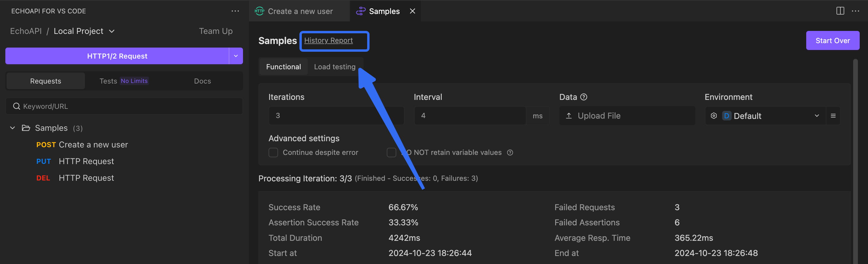Click the Interval input field
The width and height of the screenshot is (868, 264).
470,116
